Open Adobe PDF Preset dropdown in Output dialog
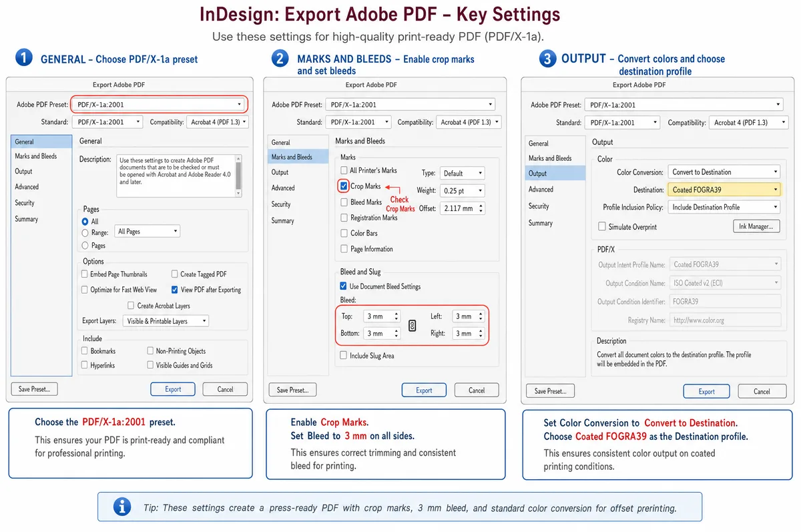The image size is (801, 532). tap(684, 105)
